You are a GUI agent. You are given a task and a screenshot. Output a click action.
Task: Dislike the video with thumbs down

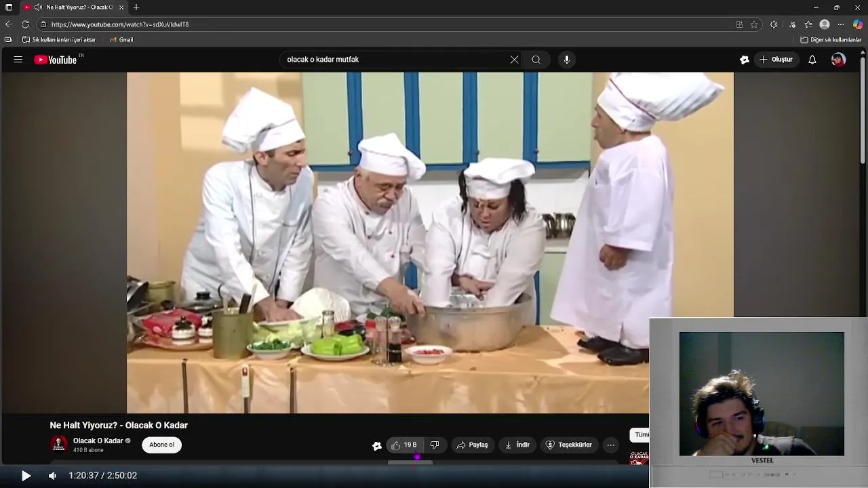click(x=435, y=445)
